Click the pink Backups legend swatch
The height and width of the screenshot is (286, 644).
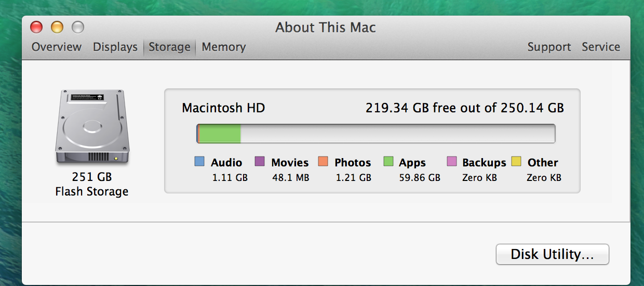451,162
